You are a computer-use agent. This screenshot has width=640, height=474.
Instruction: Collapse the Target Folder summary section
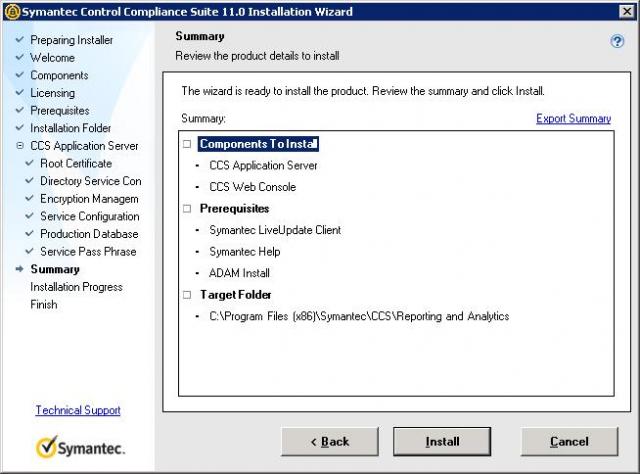(187, 295)
